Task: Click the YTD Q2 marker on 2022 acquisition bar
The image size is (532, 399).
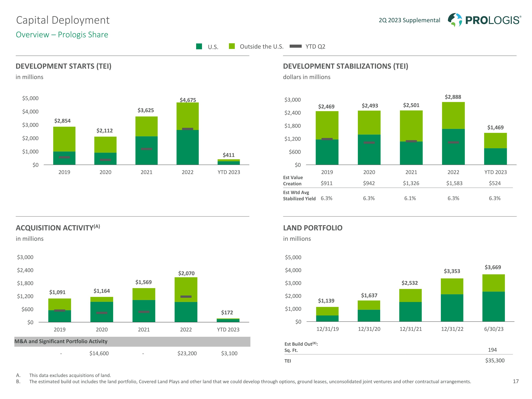Action: click(186, 297)
